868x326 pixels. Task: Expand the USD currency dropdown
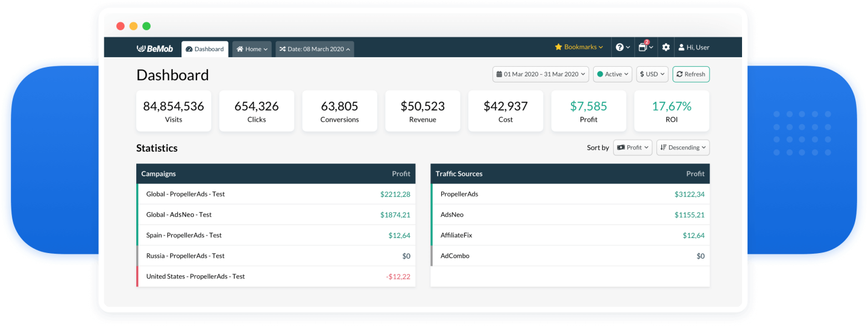point(652,75)
